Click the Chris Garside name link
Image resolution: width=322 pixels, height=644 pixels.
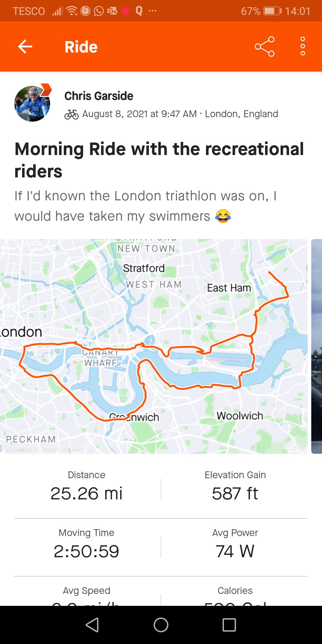99,96
